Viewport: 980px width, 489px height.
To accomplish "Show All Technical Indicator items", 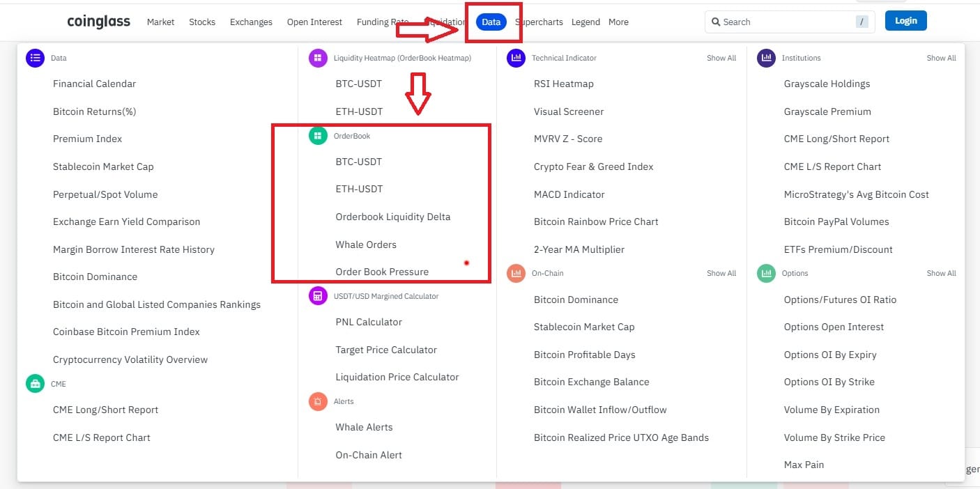I will click(721, 59).
